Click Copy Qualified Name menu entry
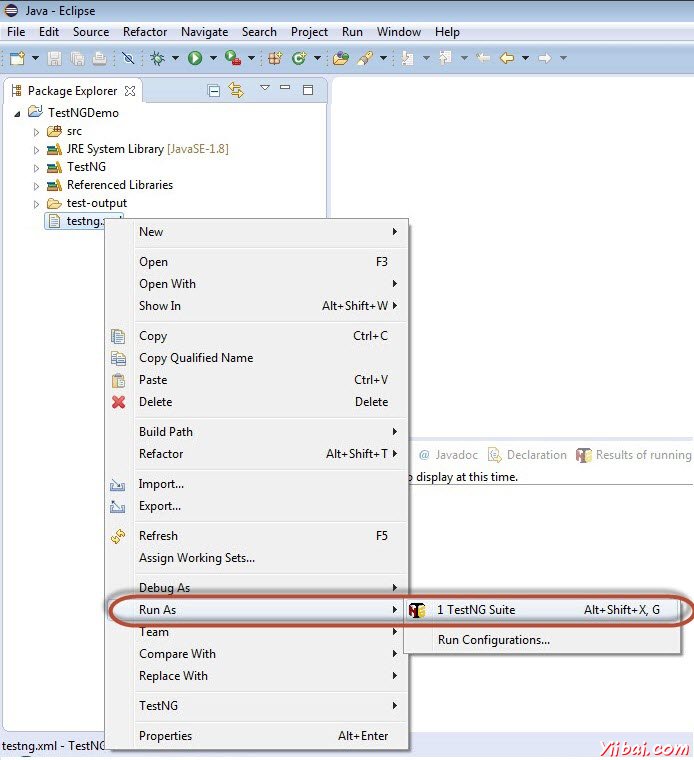The height and width of the screenshot is (760, 694). tap(257, 358)
